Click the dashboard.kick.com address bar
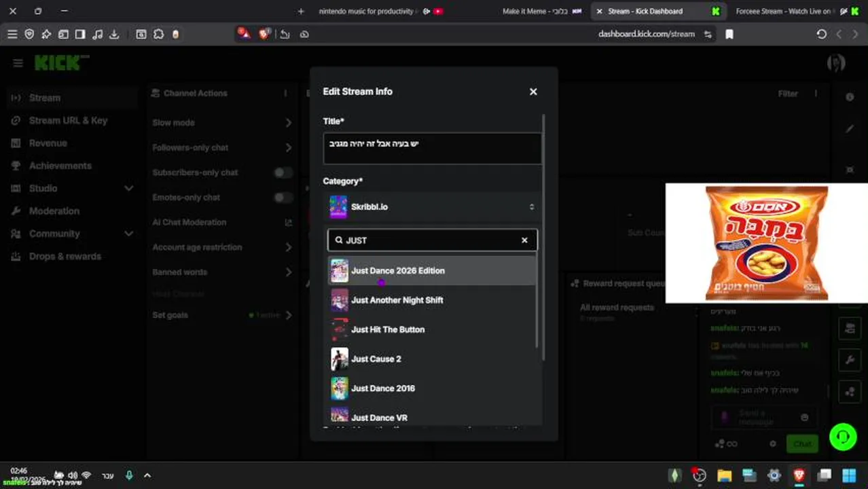Image resolution: width=868 pixels, height=489 pixels. 646,34
